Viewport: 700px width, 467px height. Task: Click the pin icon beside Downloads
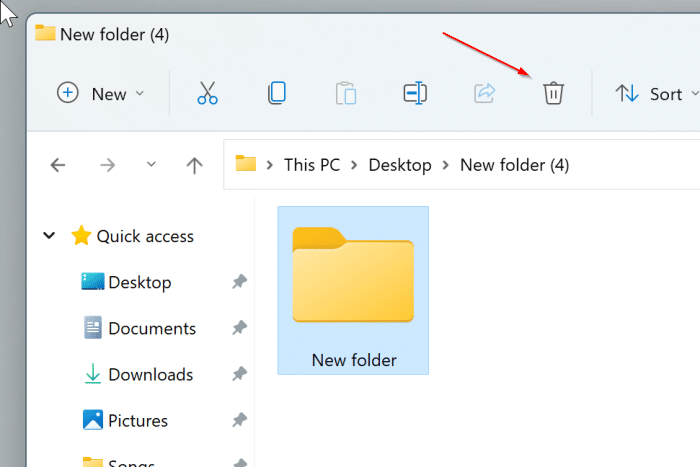[239, 374]
